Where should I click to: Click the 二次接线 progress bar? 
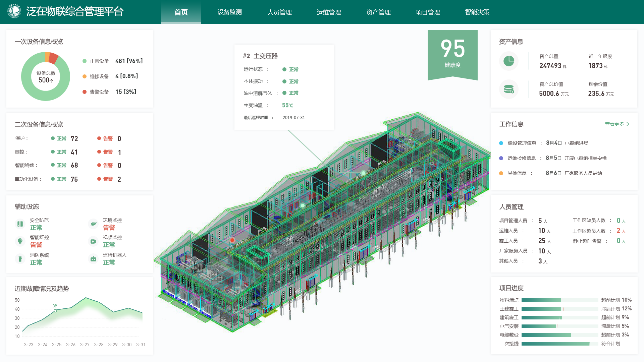[x=559, y=344]
